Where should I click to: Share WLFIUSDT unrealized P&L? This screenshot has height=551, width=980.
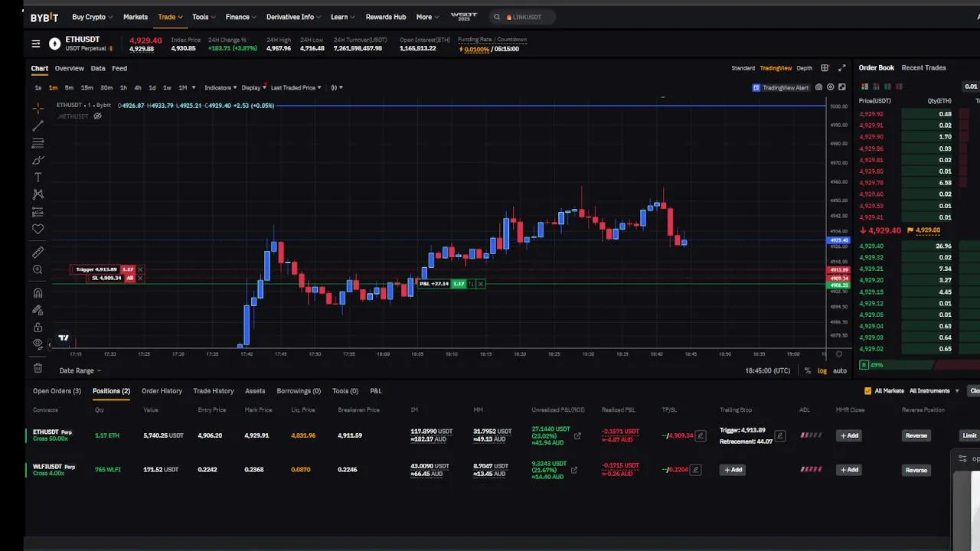point(574,470)
